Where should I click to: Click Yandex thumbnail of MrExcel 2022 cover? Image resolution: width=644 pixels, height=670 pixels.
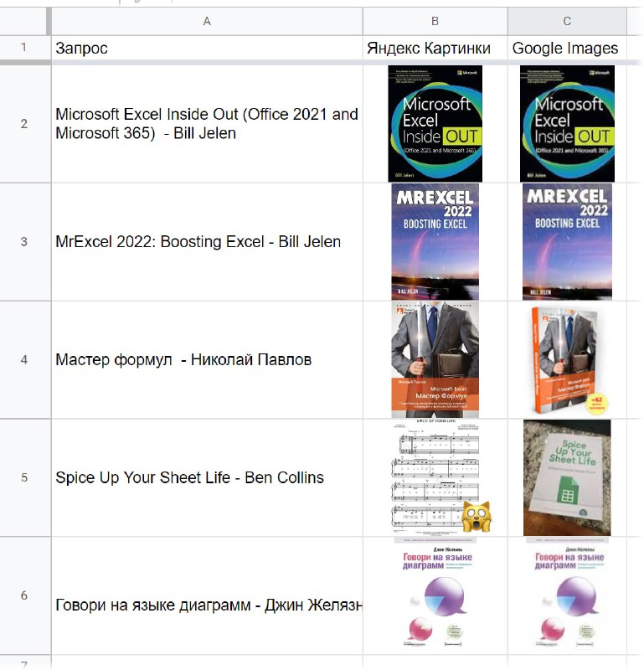(435, 242)
